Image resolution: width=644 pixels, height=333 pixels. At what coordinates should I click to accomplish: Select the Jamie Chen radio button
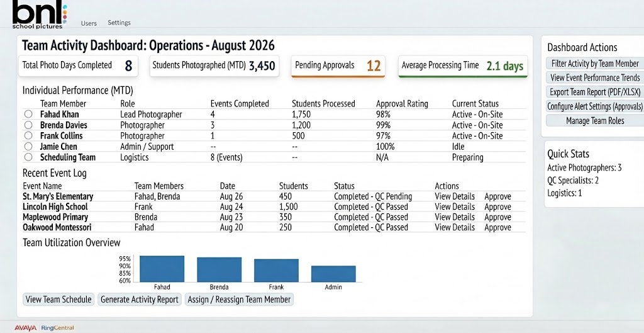[28, 146]
